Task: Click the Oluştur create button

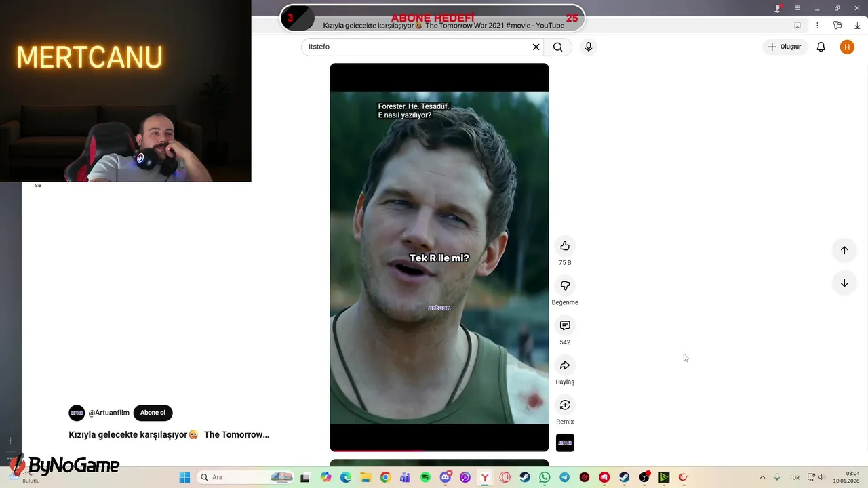Action: coord(784,47)
